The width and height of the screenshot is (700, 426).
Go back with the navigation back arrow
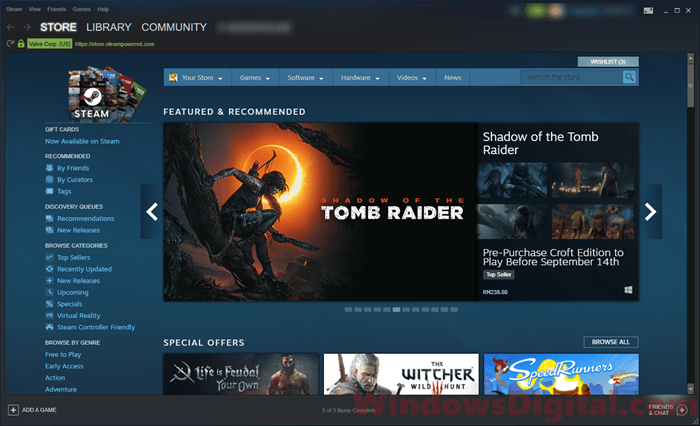(x=10, y=27)
